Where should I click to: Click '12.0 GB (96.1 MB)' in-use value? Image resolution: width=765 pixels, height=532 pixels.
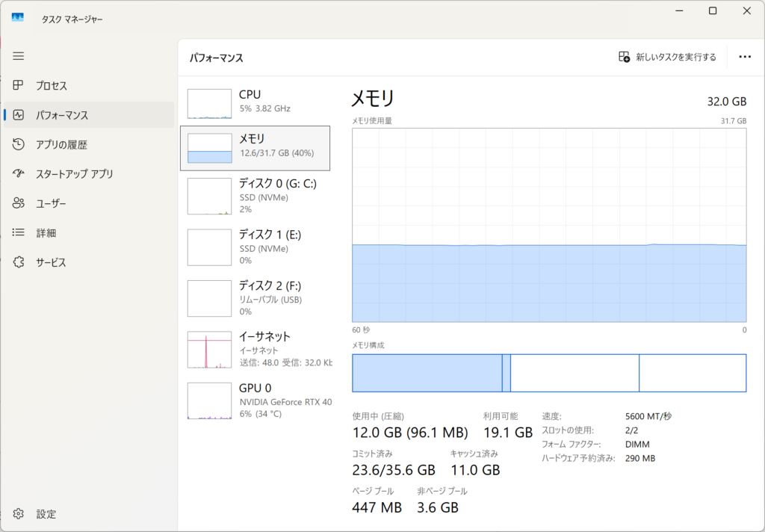tap(410, 433)
